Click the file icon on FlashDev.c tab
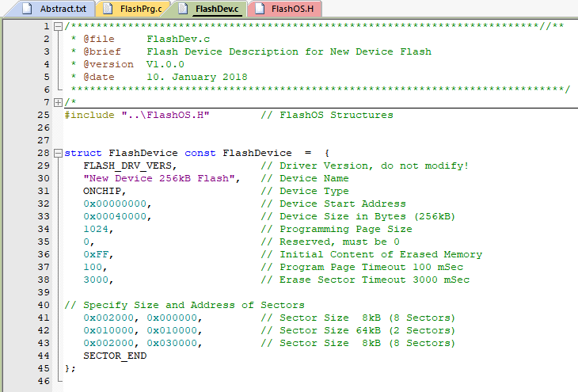The height and width of the screenshot is (392, 578). coord(183,10)
